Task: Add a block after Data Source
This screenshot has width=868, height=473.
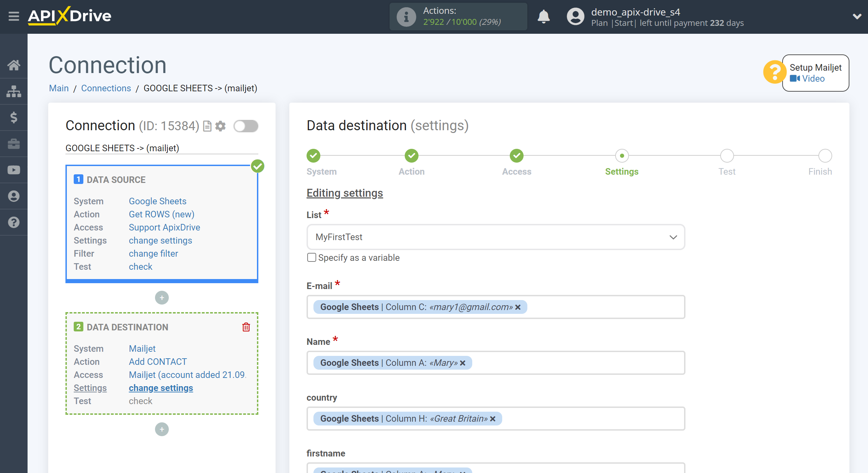Action: [162, 298]
